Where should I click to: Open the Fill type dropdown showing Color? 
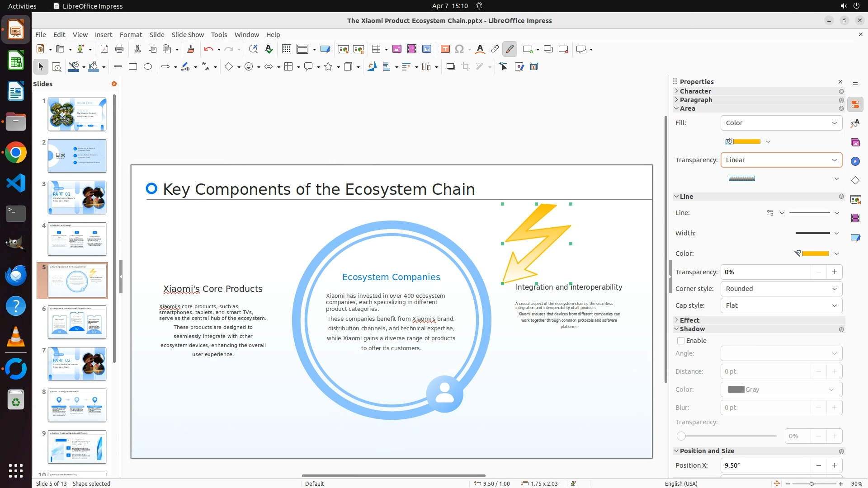pyautogui.click(x=781, y=123)
